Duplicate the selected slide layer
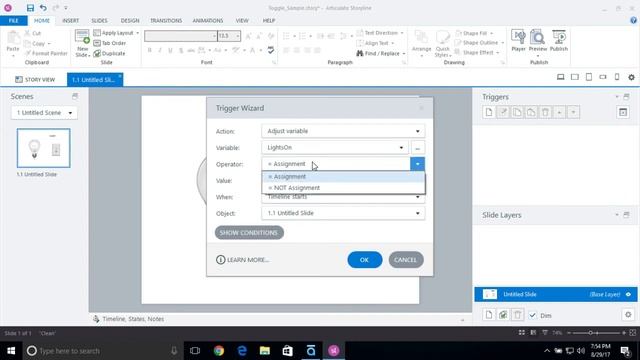 [x=503, y=315]
